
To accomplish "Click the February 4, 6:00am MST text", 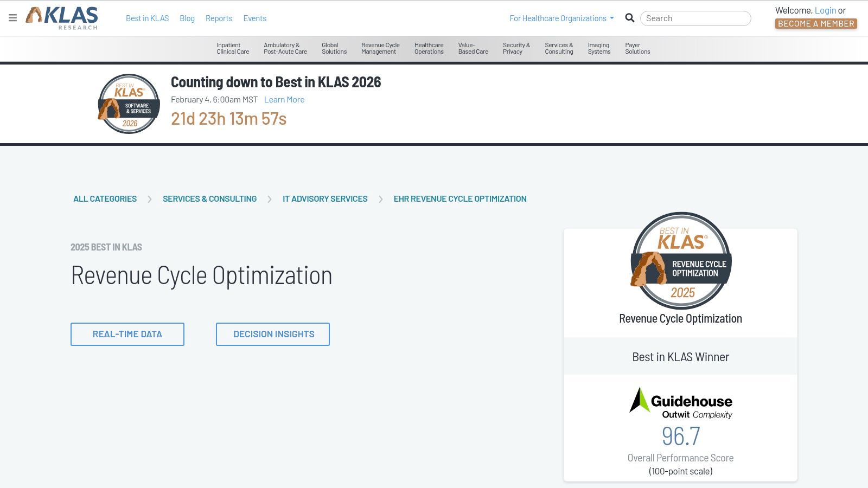I will click(214, 100).
